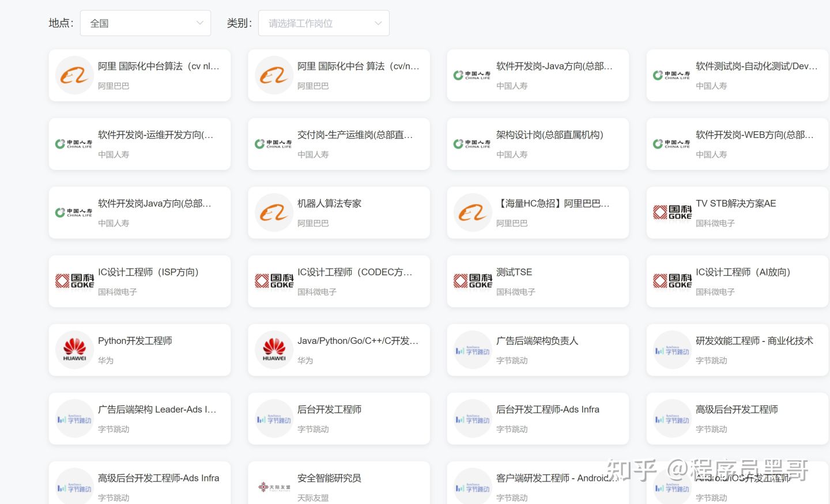The height and width of the screenshot is (504, 830).
Task: View the 交付岗-生产运维岗 job title
Action: [x=355, y=135]
